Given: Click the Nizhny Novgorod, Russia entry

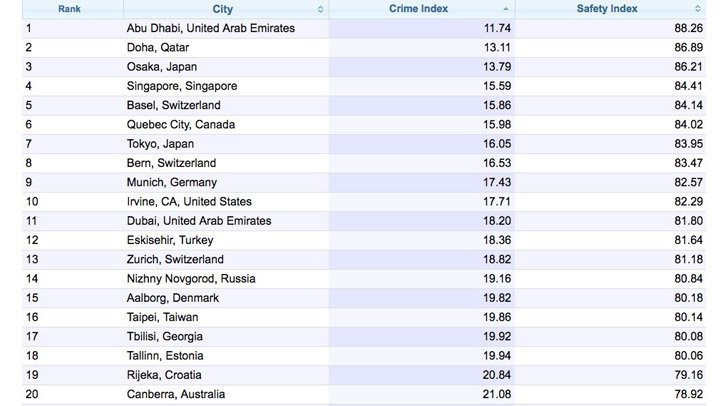Looking at the screenshot, I should click(191, 279).
